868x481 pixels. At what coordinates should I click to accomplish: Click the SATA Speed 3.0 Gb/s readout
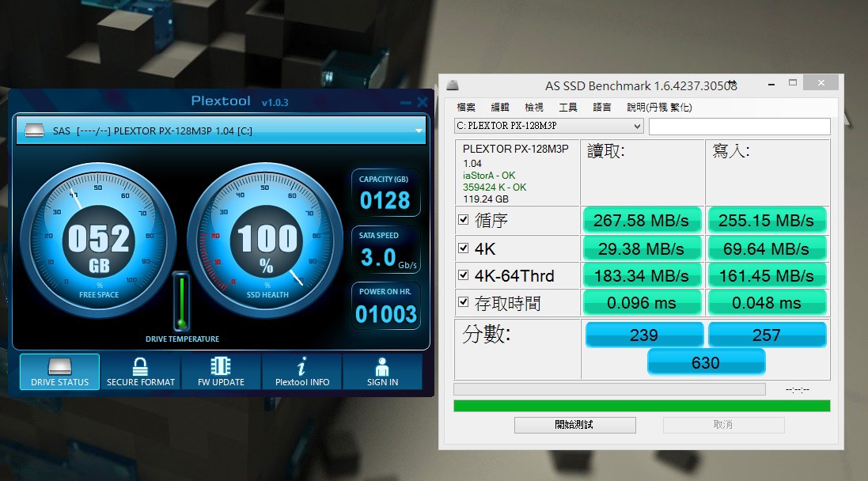[385, 250]
